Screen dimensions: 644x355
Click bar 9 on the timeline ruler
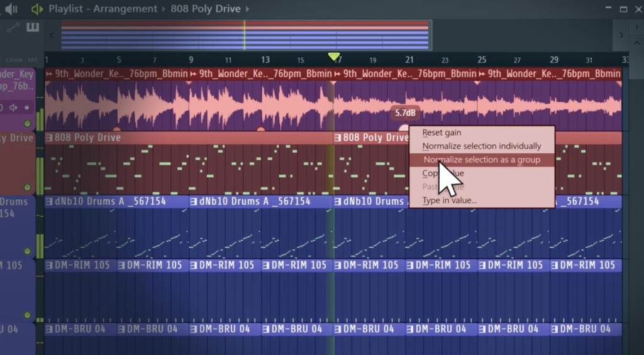click(x=191, y=60)
